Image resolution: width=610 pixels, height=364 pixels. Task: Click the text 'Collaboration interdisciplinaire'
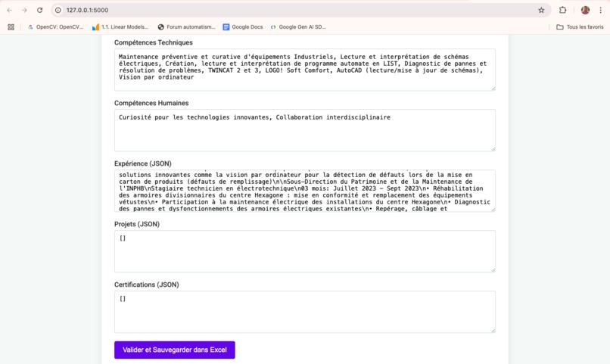[333, 117]
